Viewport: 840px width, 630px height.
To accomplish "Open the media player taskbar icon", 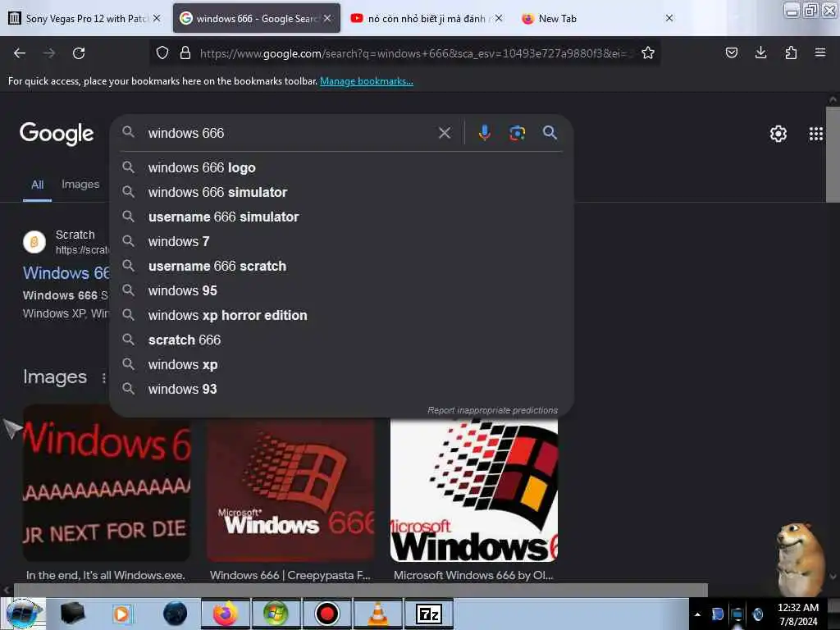I will (x=121, y=614).
